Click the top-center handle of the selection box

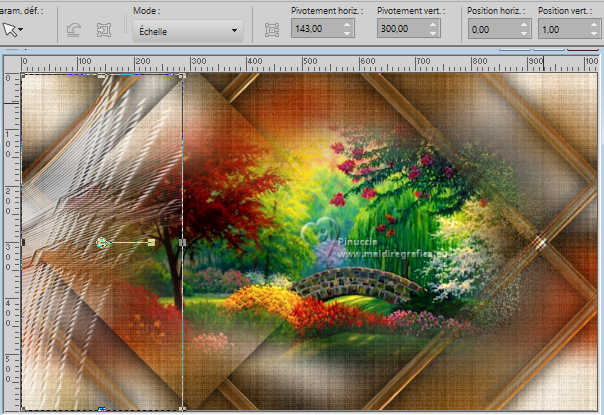(x=102, y=76)
